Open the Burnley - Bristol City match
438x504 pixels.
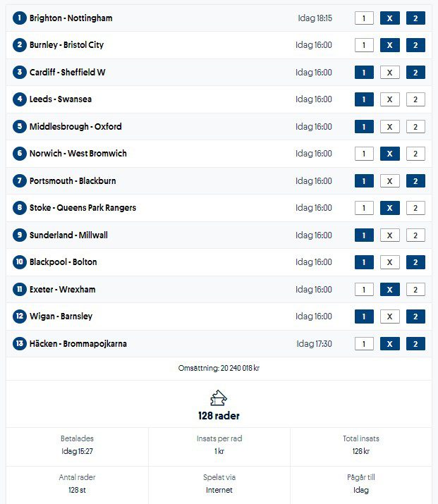(66, 45)
